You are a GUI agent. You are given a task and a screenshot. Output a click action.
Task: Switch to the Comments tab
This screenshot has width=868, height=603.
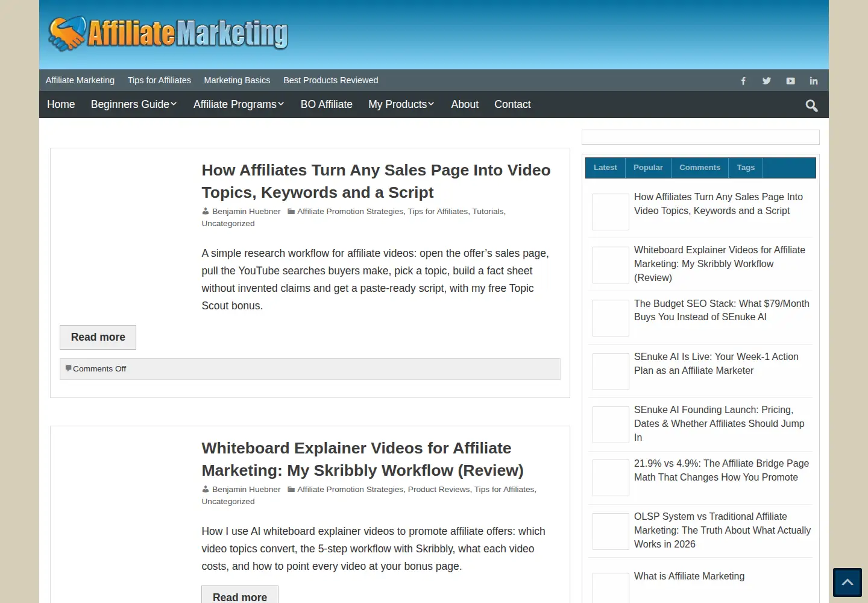click(700, 168)
